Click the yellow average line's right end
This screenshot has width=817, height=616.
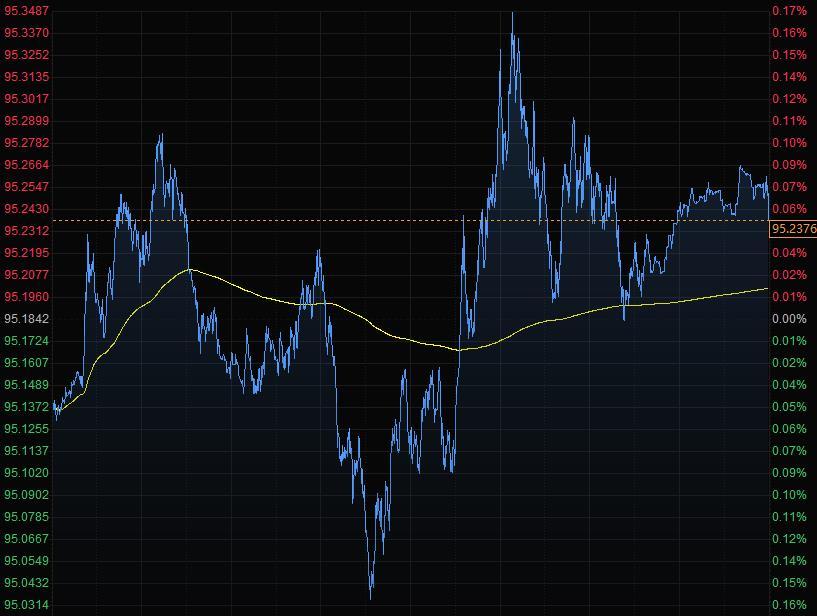[767, 289]
